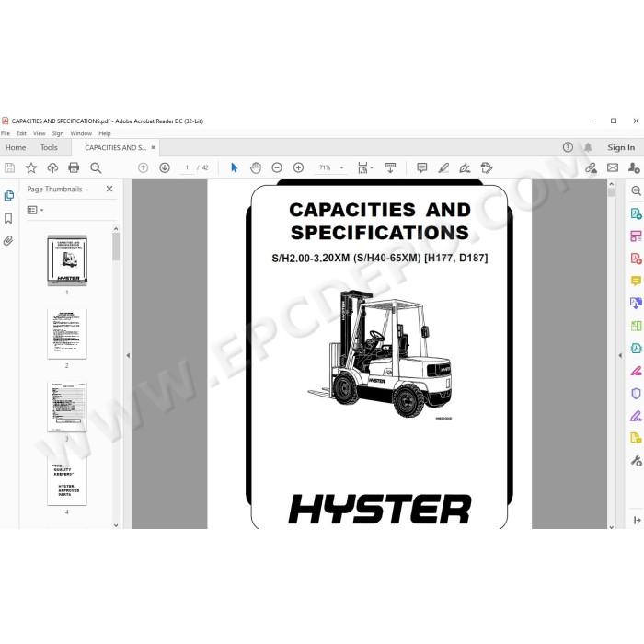Open the Edit menu
644x644 pixels.
pos(21,133)
